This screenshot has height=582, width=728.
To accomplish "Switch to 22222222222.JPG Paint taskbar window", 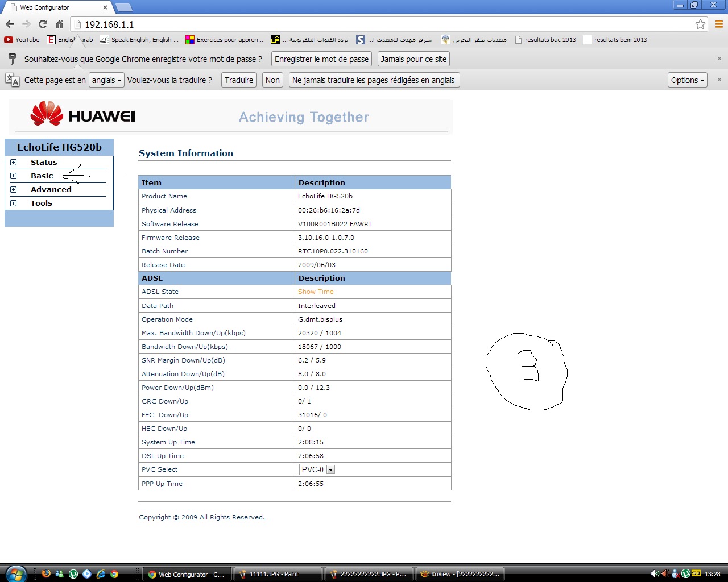I will click(x=369, y=574).
